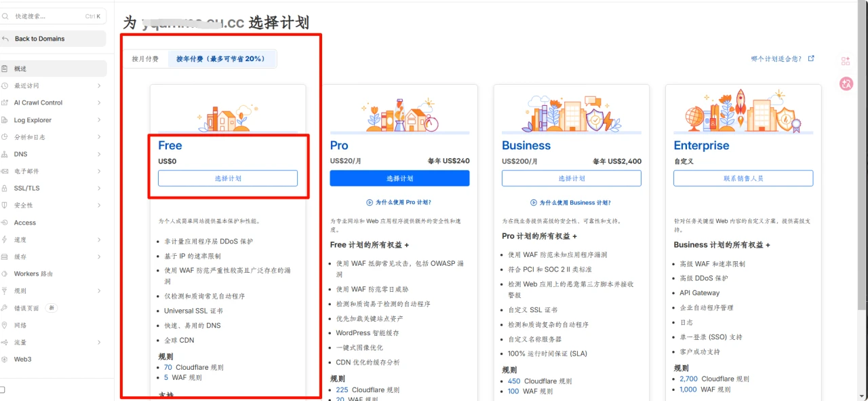Click the 速度 lightning icon
Screen dimensions: 868x401
pyautogui.click(x=5, y=240)
